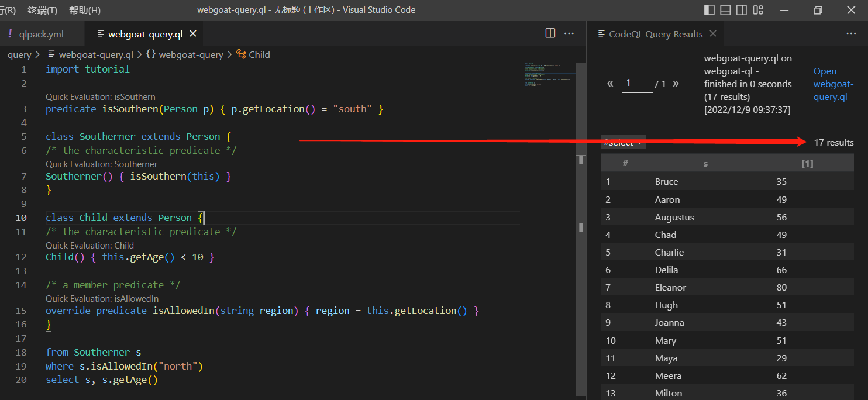
Task: Click the # column header
Action: 625,164
